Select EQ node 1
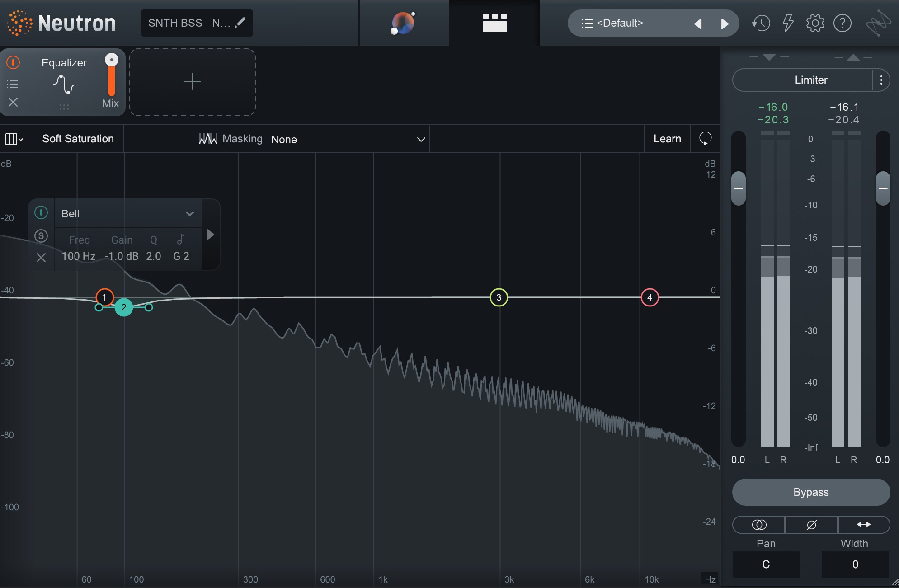Image resolution: width=899 pixels, height=588 pixels. click(104, 297)
